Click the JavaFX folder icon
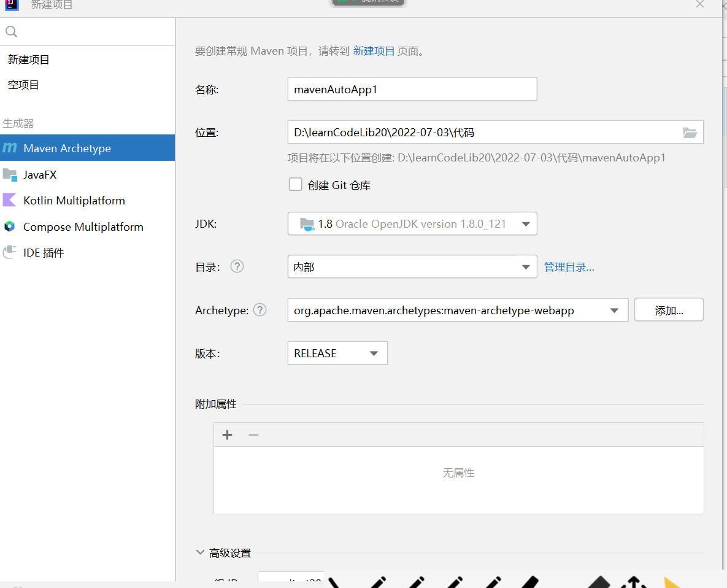Image resolution: width=727 pixels, height=588 pixels. coord(10,175)
